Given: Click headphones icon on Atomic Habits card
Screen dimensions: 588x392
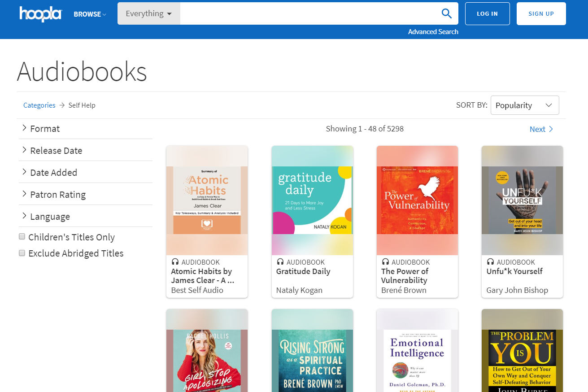Looking at the screenshot, I should pos(175,262).
